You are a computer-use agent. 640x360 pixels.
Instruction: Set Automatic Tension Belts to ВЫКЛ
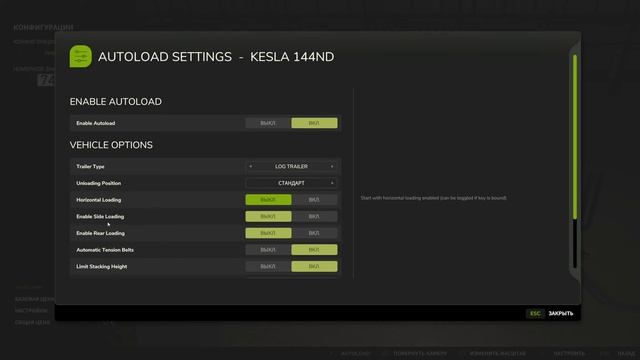click(268, 250)
